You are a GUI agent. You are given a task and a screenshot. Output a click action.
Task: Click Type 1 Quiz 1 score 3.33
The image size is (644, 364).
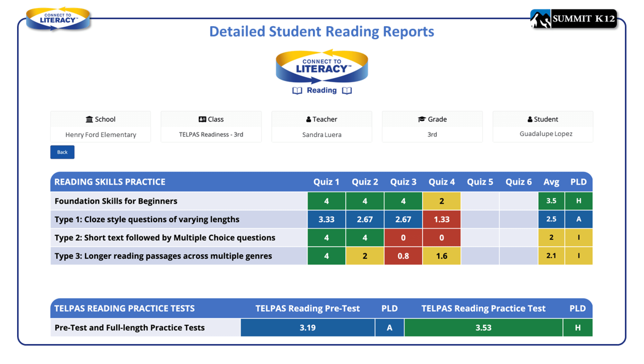coord(327,219)
